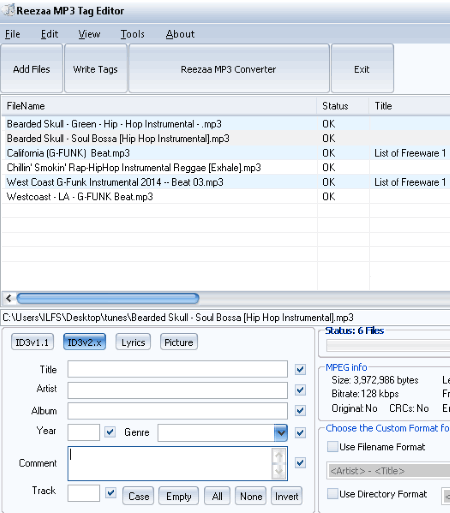Click the Status progress bar
Screen dimensions: 450x513
tap(388, 345)
